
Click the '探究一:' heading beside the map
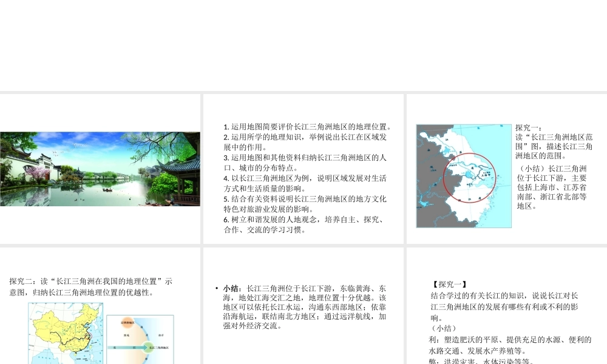coord(529,127)
